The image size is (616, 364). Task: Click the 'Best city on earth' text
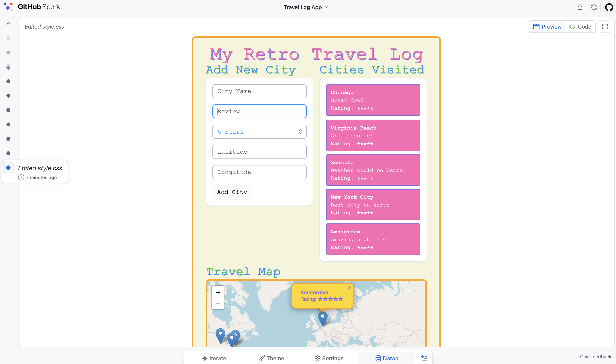(x=360, y=205)
